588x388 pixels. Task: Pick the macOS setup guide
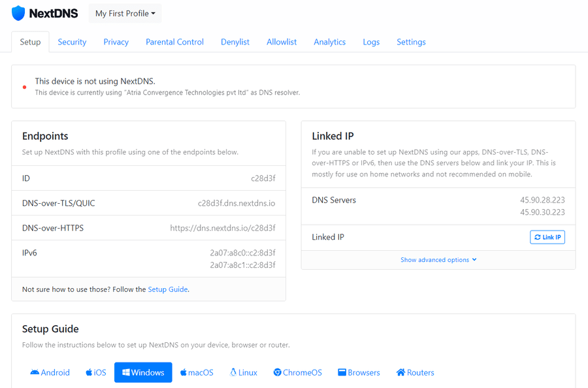[197, 372]
